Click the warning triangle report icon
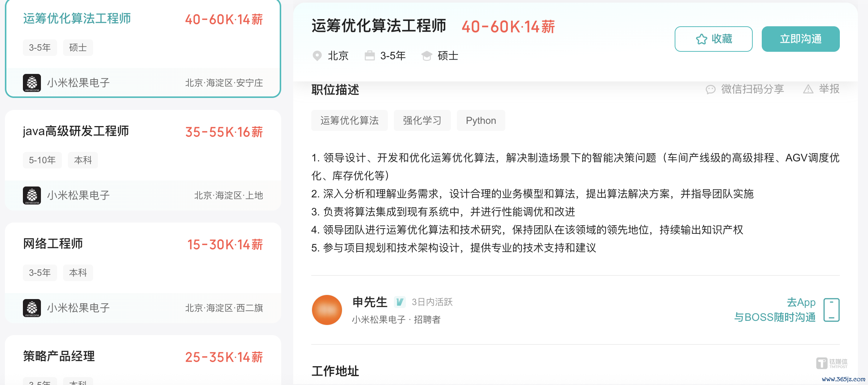868x385 pixels. tap(808, 89)
